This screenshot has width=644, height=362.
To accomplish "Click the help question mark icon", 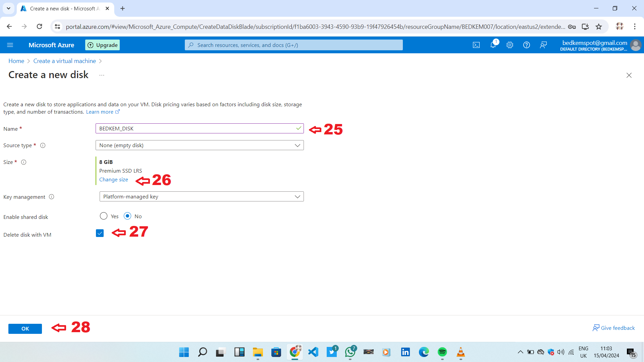I will pyautogui.click(x=527, y=45).
